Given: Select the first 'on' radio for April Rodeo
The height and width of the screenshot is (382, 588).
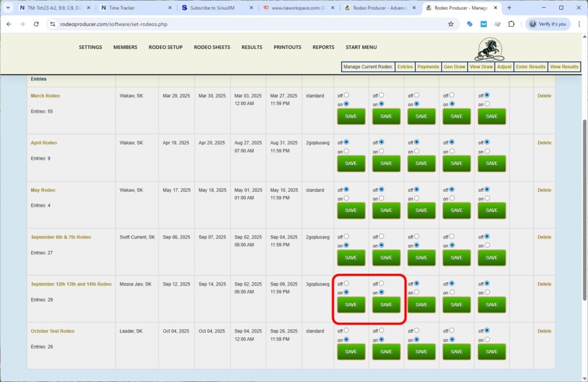Looking at the screenshot, I should 346,151.
